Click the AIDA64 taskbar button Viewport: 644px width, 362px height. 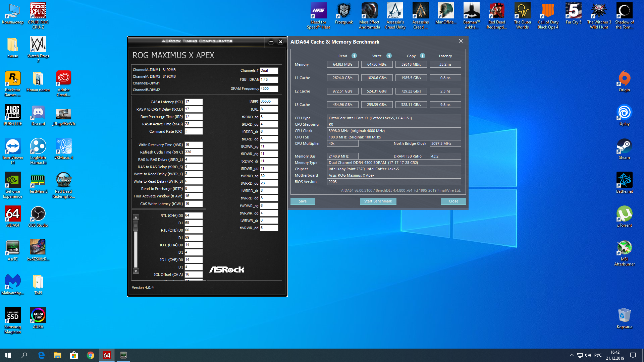click(107, 355)
